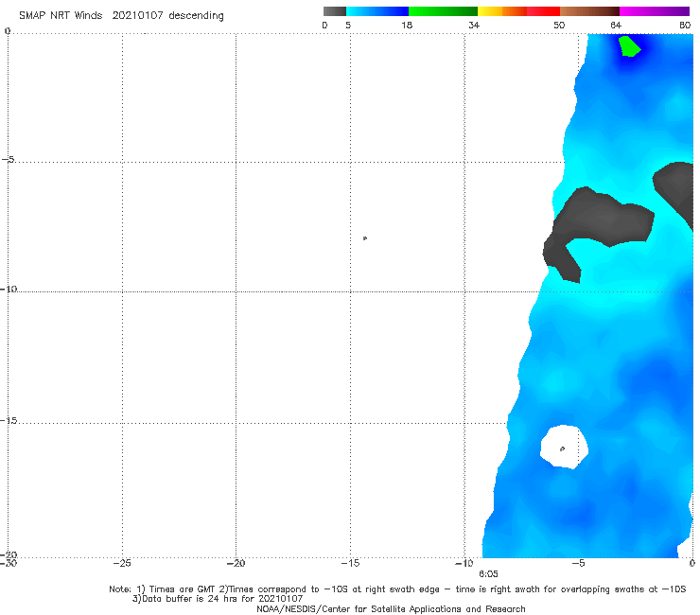Screen dimensions: 700x615
Task: Select the gray segment of the wind color bar
Action: click(335, 11)
